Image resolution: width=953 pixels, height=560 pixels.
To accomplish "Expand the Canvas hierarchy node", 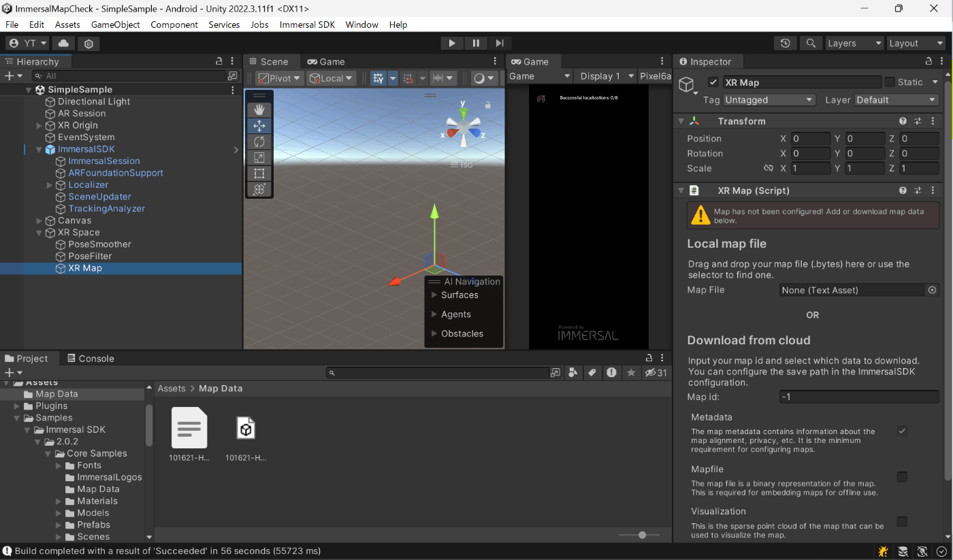I will pyautogui.click(x=39, y=220).
